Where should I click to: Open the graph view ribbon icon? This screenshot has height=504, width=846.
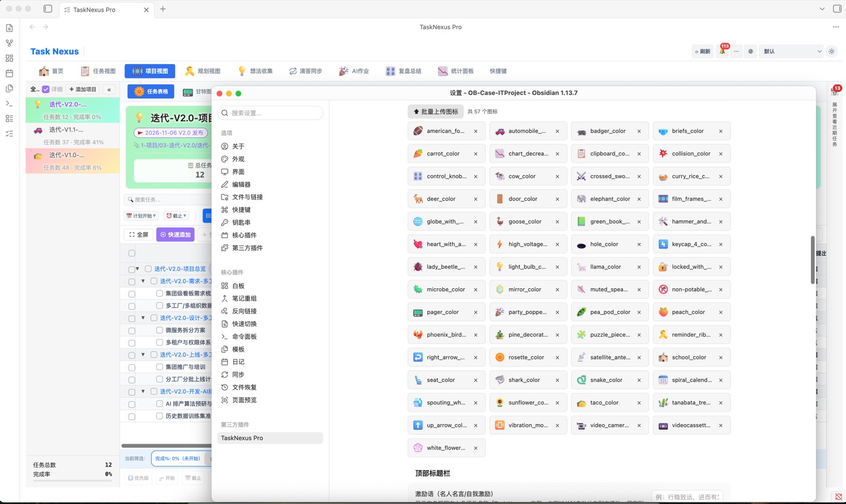[x=9, y=43]
